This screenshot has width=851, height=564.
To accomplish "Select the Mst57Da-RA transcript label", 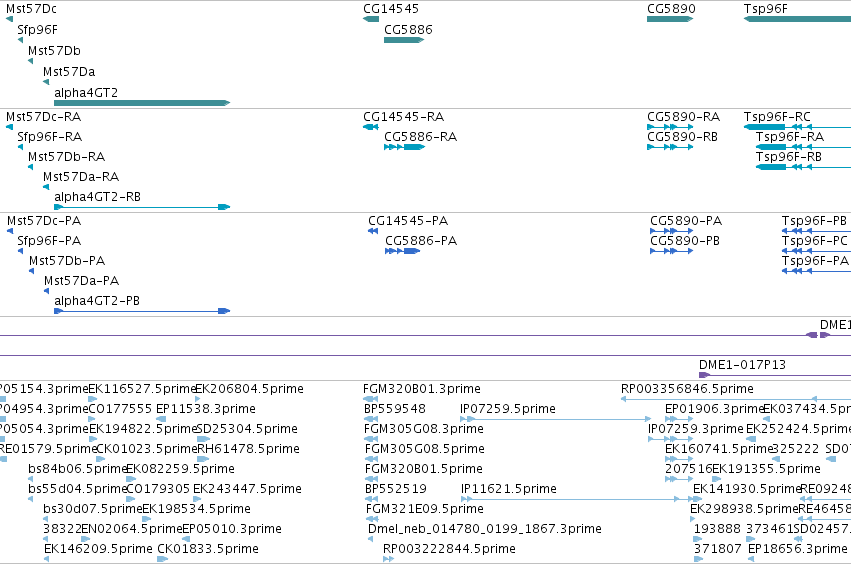I will pos(81,177).
